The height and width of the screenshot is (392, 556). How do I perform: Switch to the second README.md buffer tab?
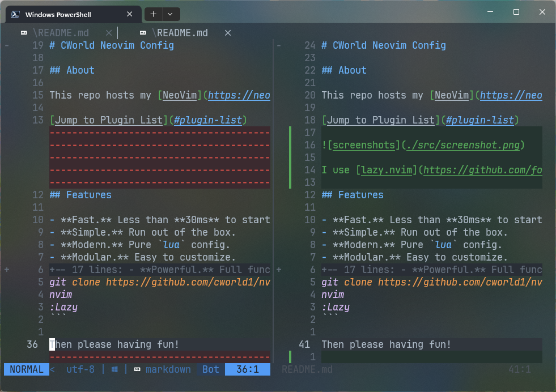click(x=180, y=33)
